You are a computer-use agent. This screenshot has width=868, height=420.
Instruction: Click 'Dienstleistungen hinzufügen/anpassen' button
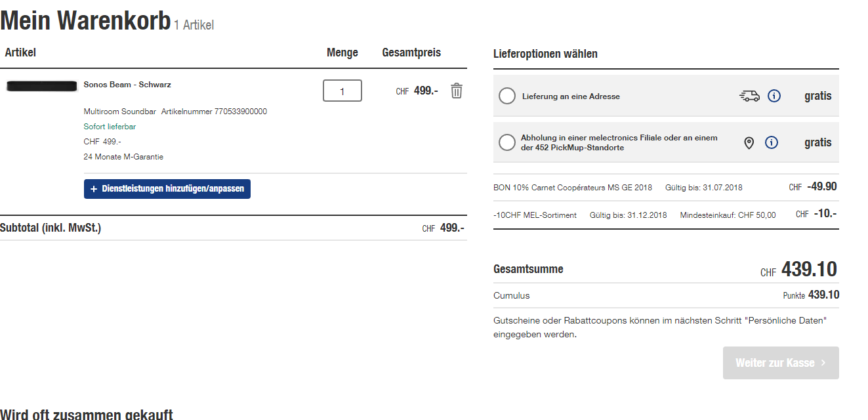click(167, 189)
